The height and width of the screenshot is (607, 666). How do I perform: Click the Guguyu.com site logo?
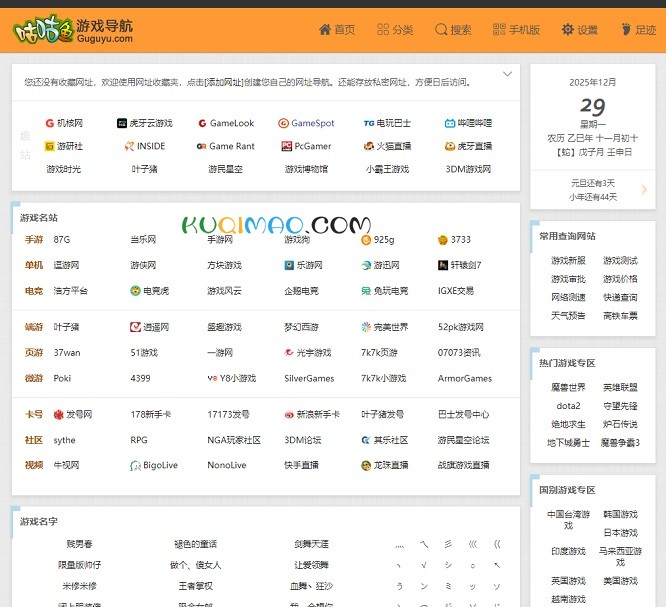(73, 30)
